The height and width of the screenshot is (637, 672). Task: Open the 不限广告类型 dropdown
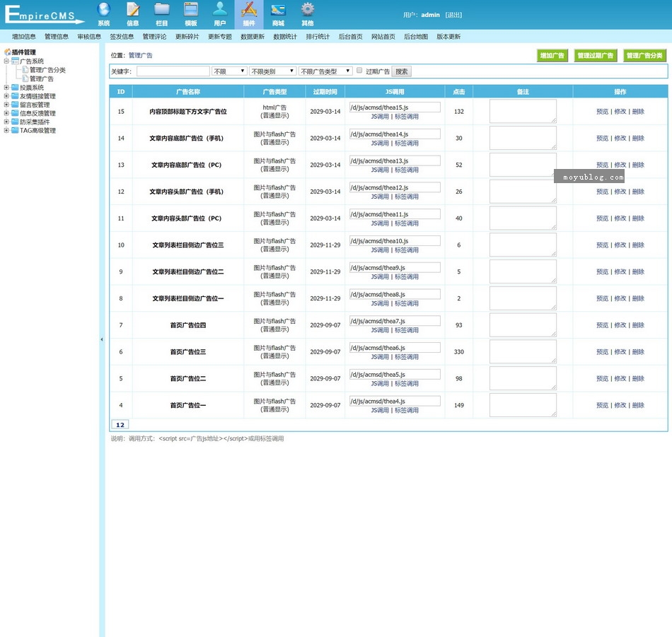click(325, 71)
